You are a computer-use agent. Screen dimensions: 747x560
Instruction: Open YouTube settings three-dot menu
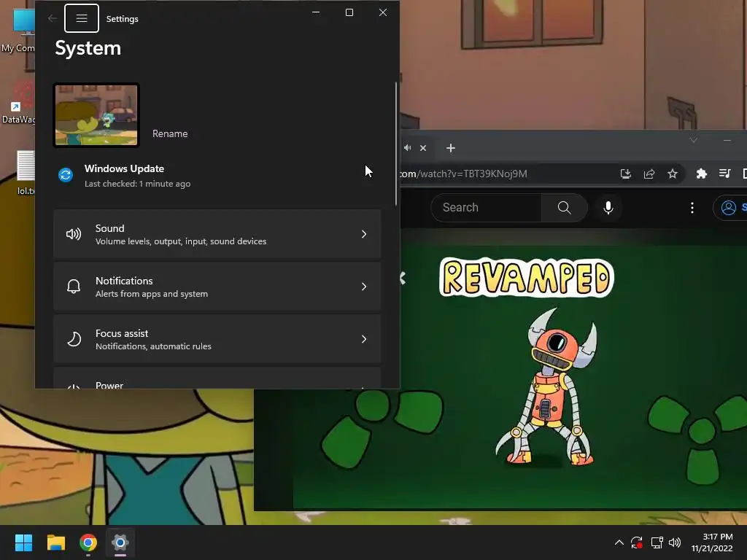click(692, 208)
